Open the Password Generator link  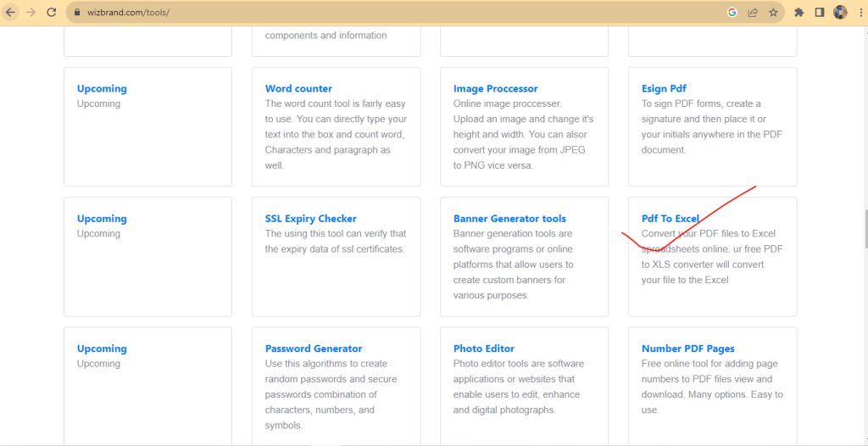click(313, 348)
